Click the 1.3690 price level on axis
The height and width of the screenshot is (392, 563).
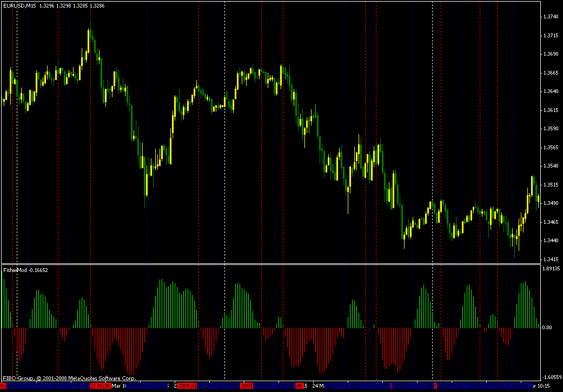tap(550, 54)
